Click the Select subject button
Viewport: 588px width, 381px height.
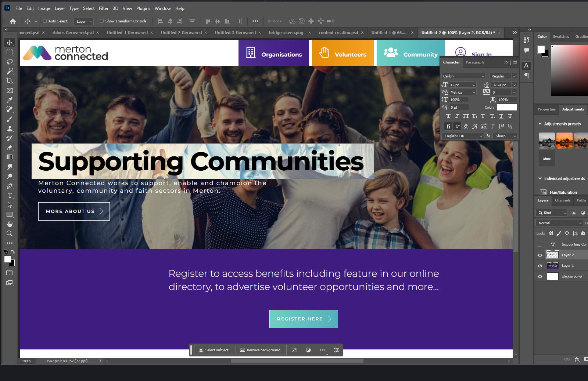pos(214,350)
